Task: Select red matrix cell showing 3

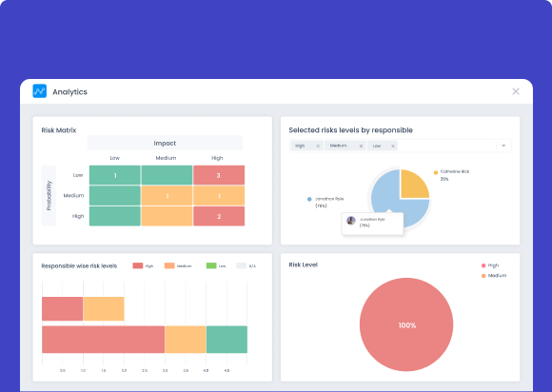Action: pyautogui.click(x=219, y=175)
